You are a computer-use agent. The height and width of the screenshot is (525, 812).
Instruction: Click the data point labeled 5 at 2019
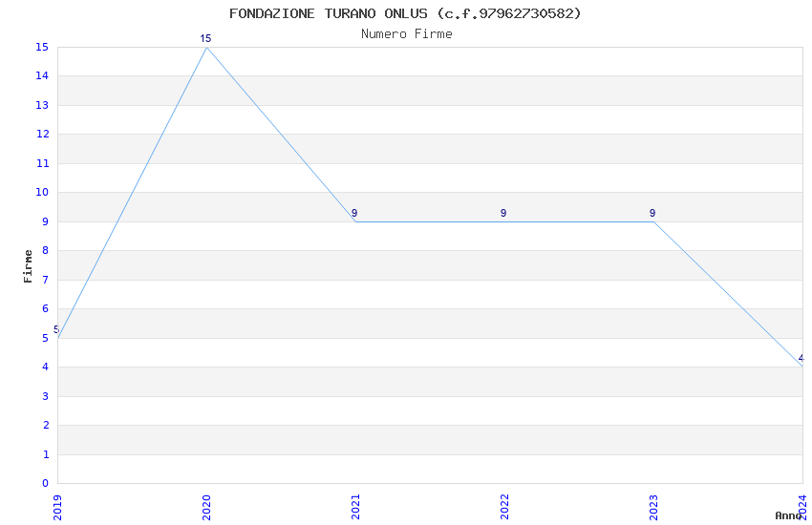pos(58,338)
